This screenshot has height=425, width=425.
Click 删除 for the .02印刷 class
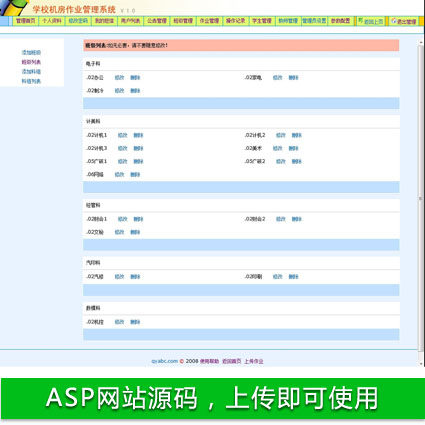[293, 277]
